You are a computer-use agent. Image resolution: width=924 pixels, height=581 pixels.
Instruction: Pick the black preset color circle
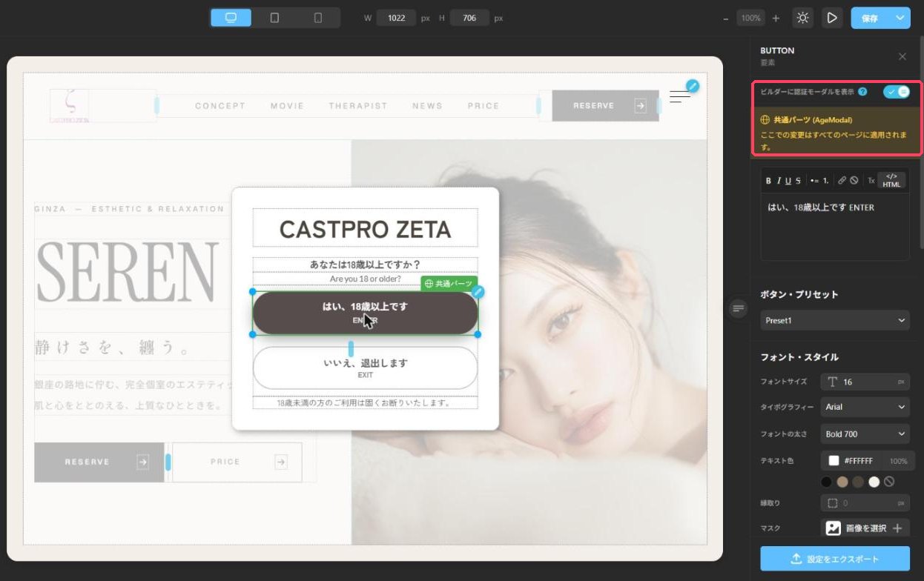coord(827,482)
